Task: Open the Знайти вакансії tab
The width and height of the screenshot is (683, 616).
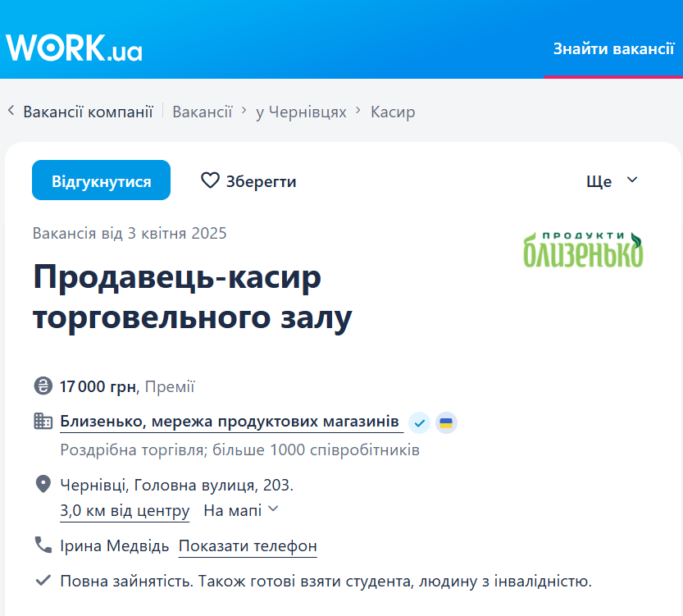Action: [x=613, y=48]
